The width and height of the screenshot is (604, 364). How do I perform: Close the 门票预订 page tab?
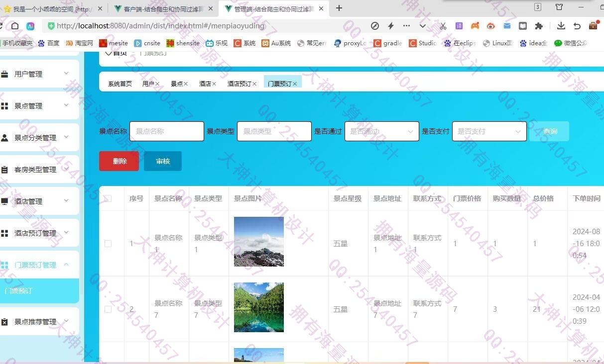pyautogui.click(x=295, y=84)
